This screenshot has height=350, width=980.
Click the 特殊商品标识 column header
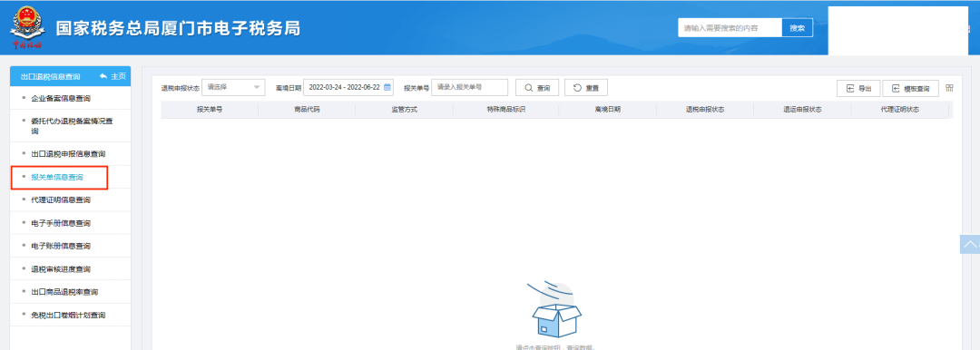506,110
